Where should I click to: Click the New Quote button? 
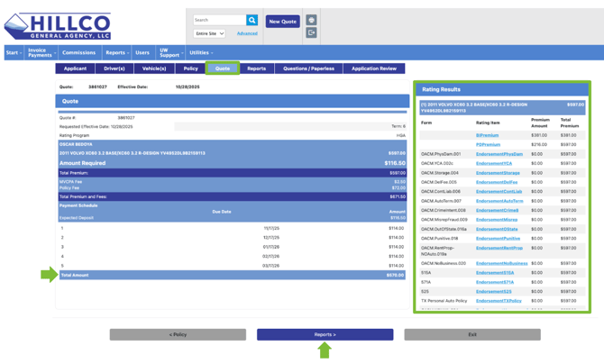point(282,21)
